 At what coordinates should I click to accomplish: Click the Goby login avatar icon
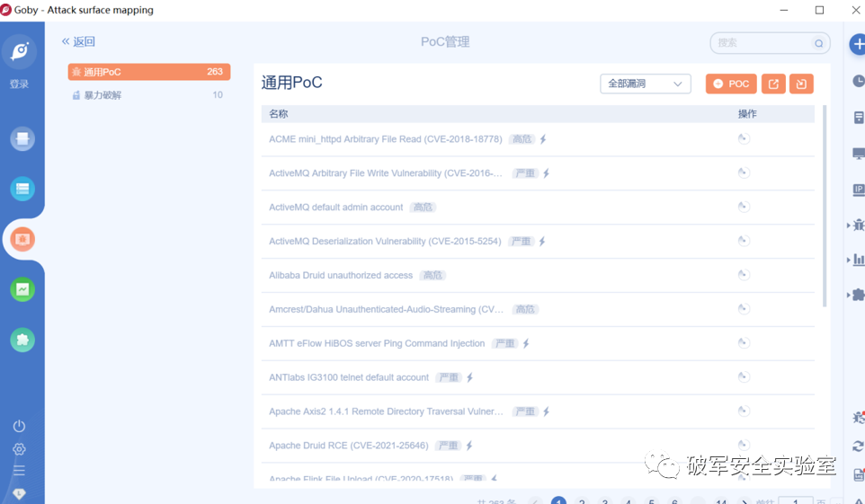pos(20,50)
